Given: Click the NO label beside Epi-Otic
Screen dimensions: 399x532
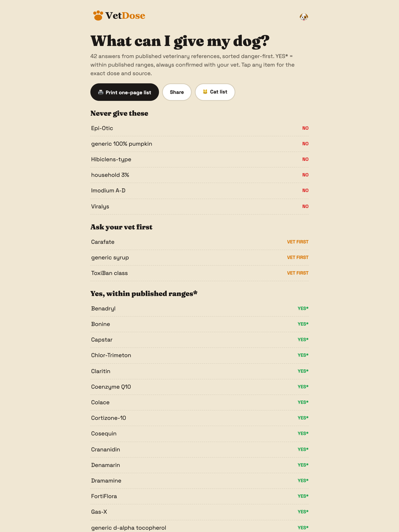Looking at the screenshot, I should coord(305,128).
